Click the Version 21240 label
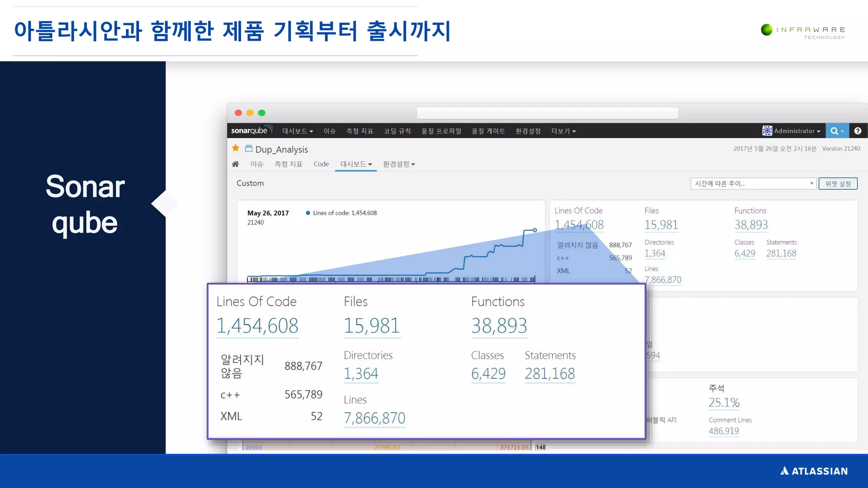The height and width of the screenshot is (488, 868). tap(841, 149)
